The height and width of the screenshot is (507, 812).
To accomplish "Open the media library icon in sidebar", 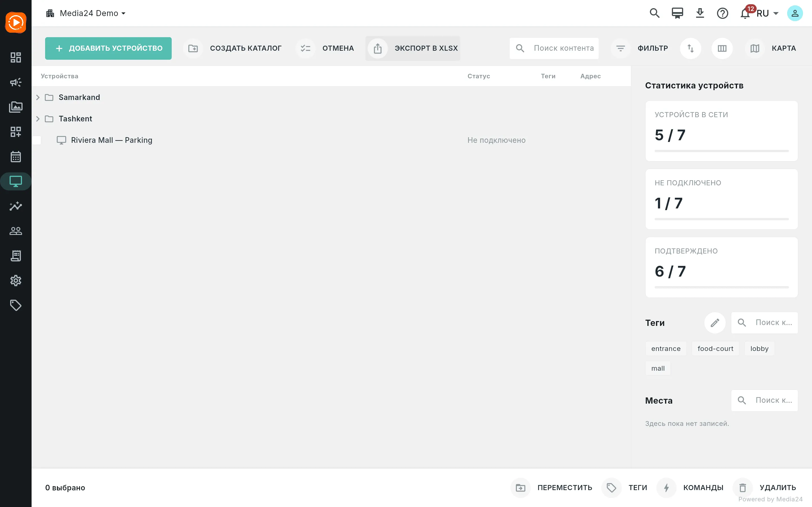I will point(16,107).
